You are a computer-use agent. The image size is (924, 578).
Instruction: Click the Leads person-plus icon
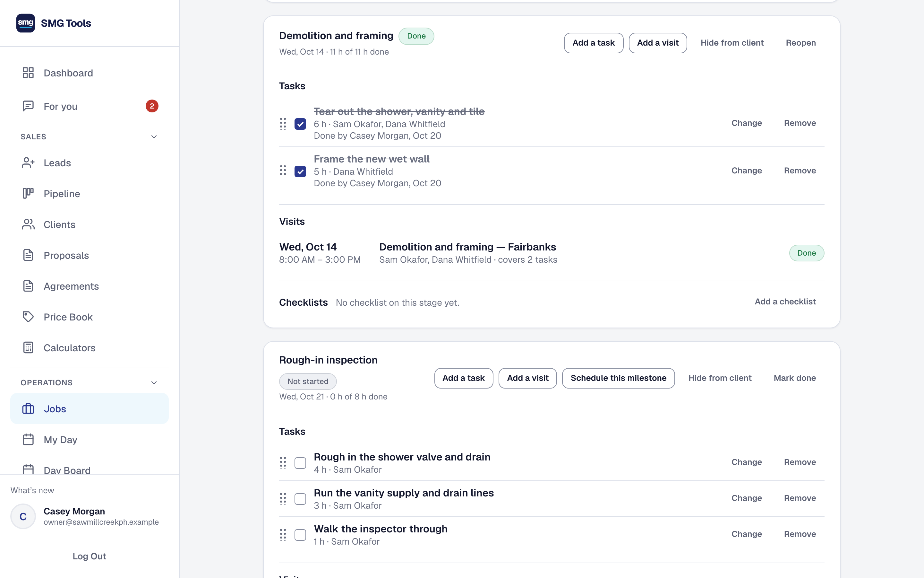[x=28, y=163]
